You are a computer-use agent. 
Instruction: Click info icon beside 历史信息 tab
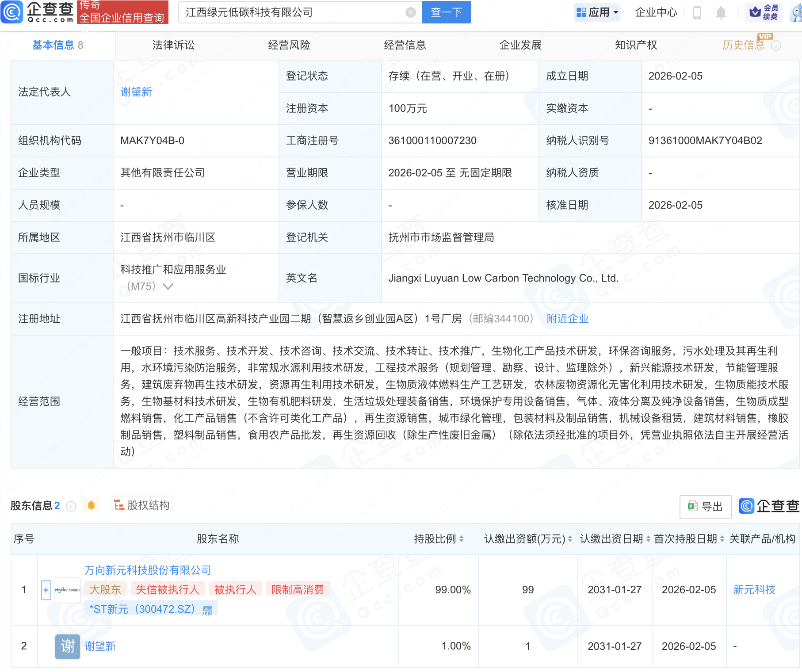point(776,46)
